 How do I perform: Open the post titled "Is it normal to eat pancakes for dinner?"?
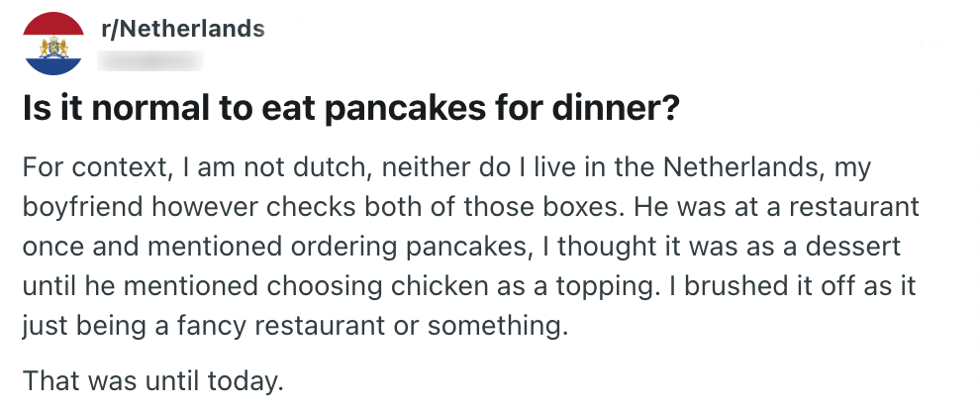click(x=350, y=109)
